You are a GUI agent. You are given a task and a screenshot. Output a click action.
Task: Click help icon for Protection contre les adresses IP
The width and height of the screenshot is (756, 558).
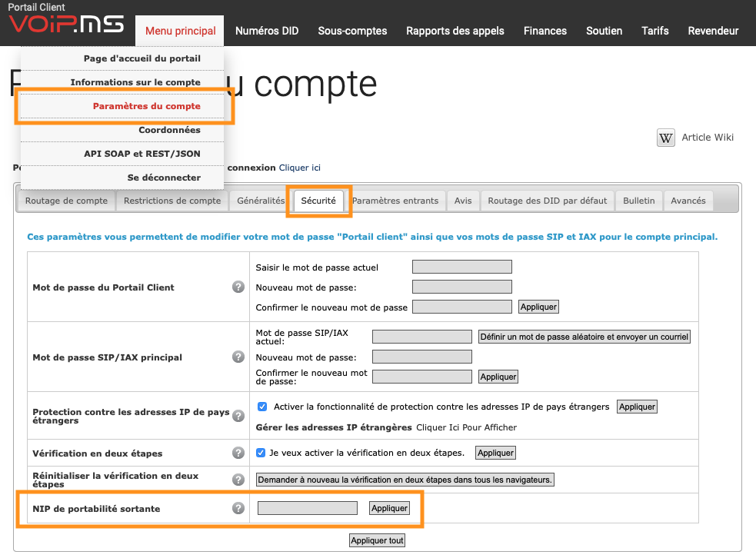pyautogui.click(x=238, y=416)
